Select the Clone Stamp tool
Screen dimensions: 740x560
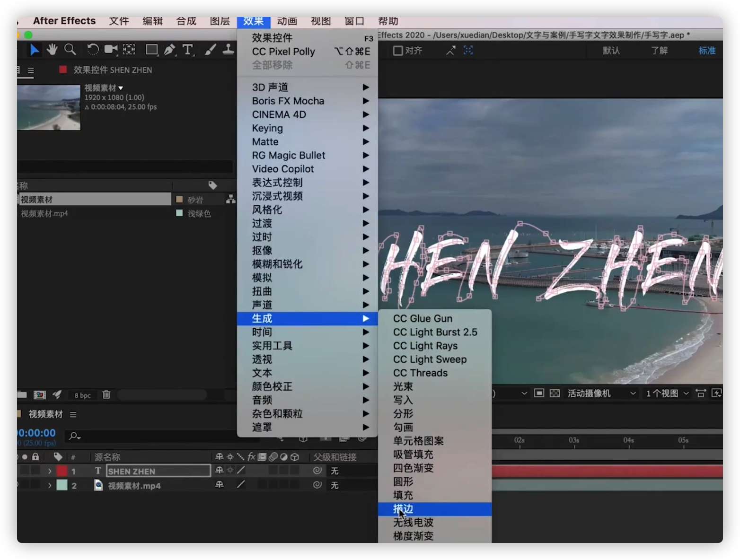pos(229,49)
